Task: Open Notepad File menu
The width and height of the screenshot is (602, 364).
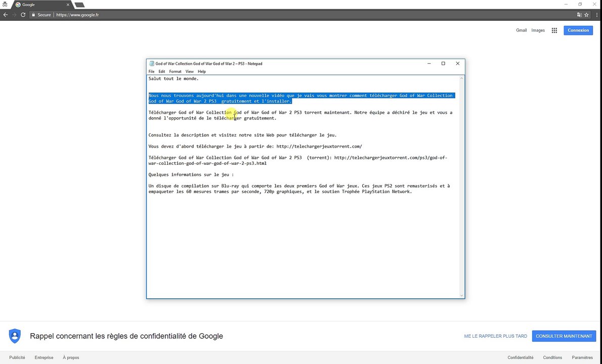Action: [151, 71]
